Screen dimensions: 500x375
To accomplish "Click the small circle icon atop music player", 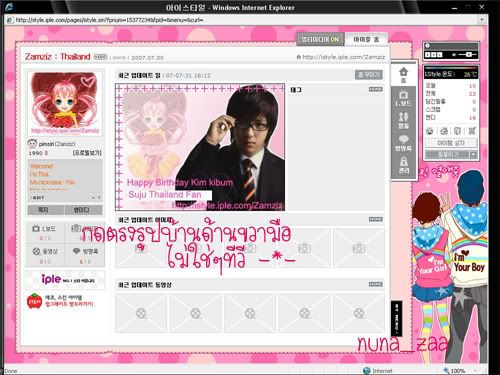I will 428,46.
